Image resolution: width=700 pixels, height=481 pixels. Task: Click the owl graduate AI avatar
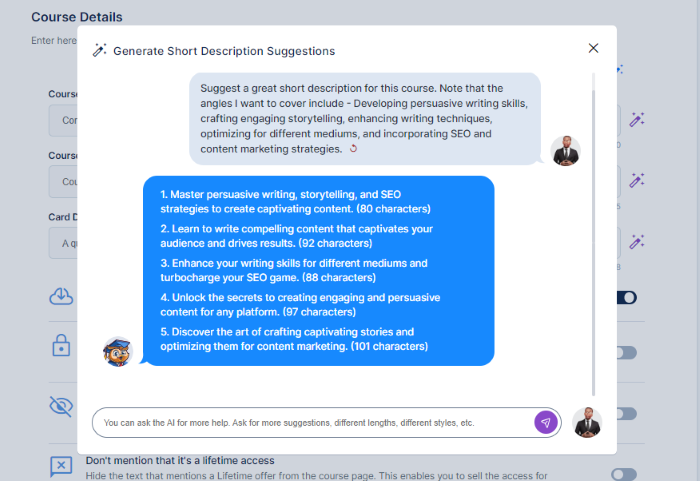(117, 352)
